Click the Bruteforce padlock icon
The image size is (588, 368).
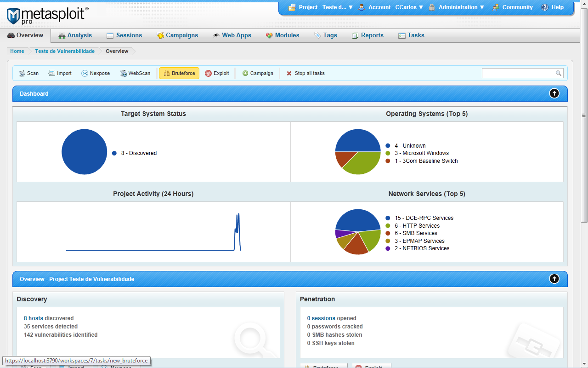point(166,73)
